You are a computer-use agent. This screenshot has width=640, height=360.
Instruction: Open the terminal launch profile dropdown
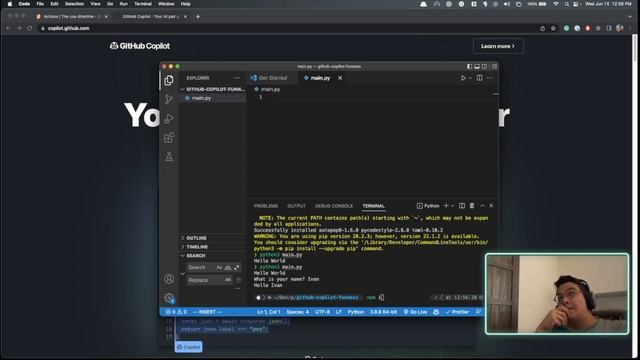click(x=452, y=206)
